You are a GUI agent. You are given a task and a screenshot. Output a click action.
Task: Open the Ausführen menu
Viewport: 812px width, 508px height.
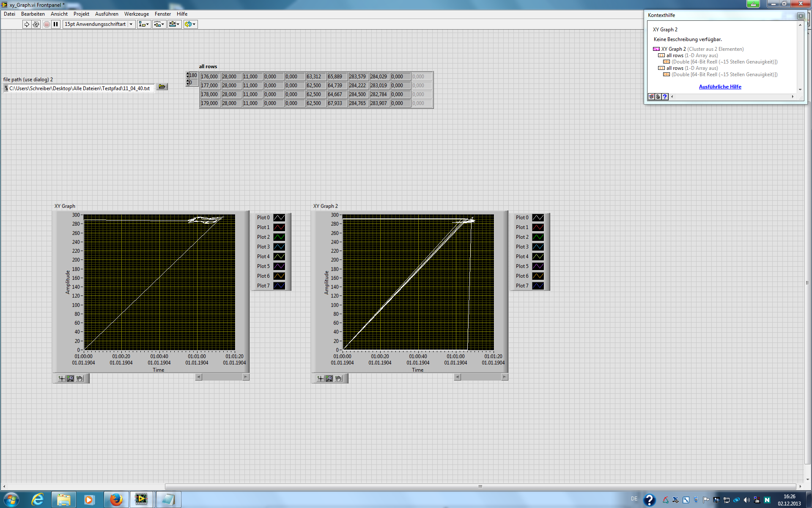[107, 14]
